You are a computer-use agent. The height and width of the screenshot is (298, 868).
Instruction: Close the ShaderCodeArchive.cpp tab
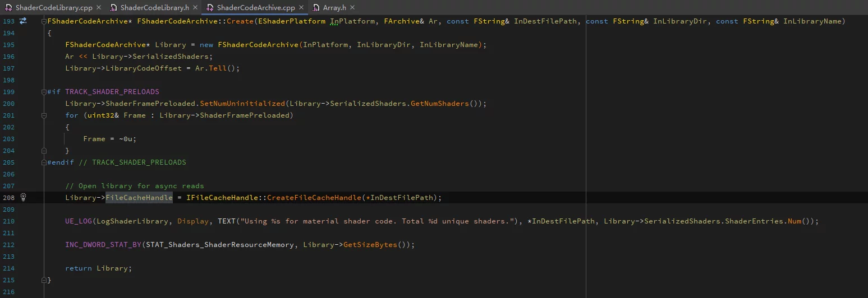pos(301,8)
